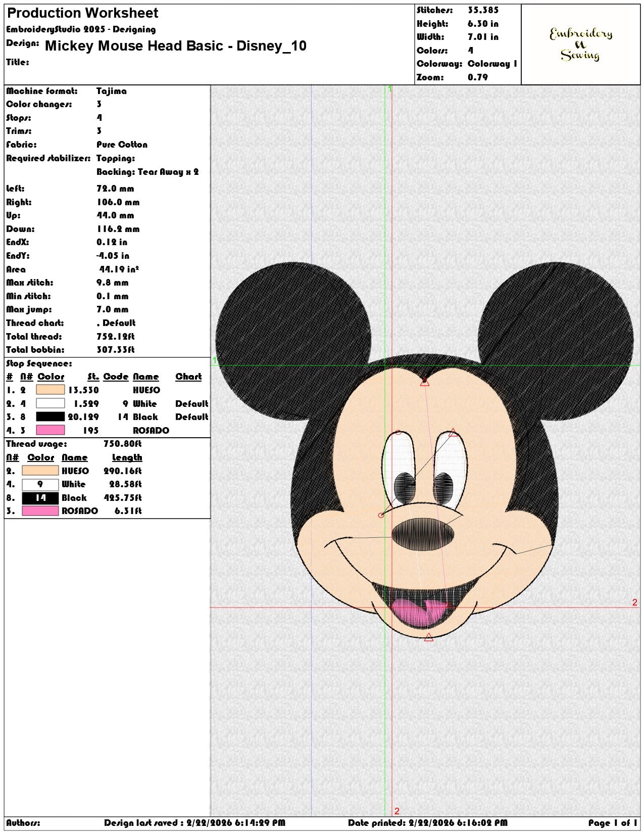The width and height of the screenshot is (644, 834).
Task: Click the ROSADO swatch in Stop Sequence
Action: click(51, 430)
